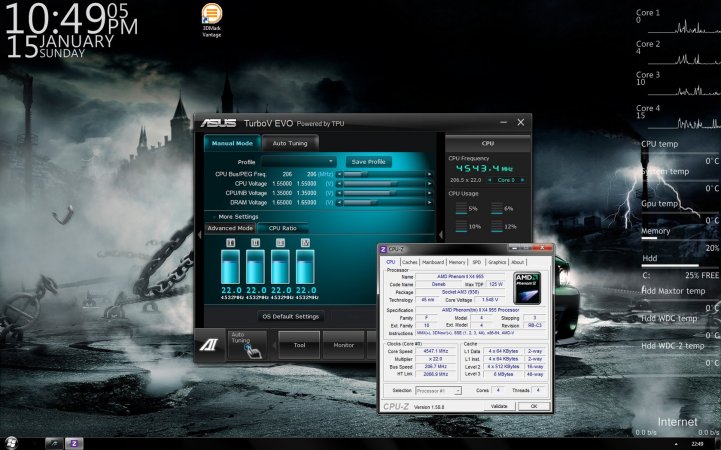Collapse the left edge panel arrow in TurboV

coord(200,235)
